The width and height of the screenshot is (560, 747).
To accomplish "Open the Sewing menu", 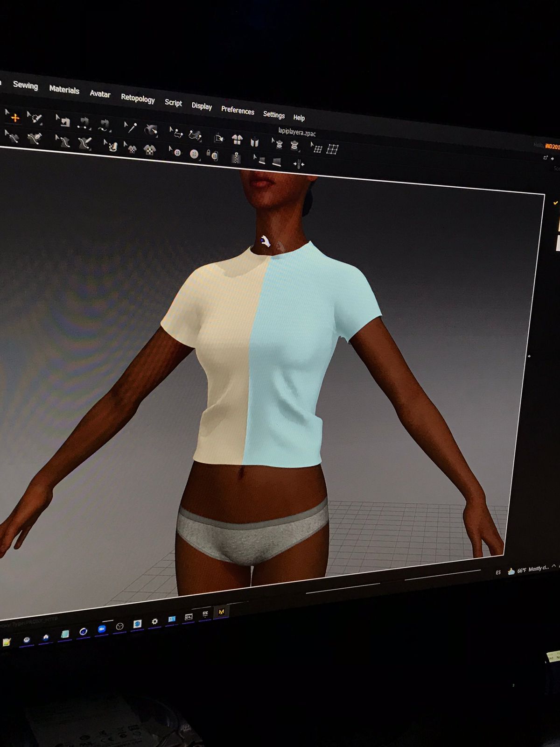I will (25, 85).
